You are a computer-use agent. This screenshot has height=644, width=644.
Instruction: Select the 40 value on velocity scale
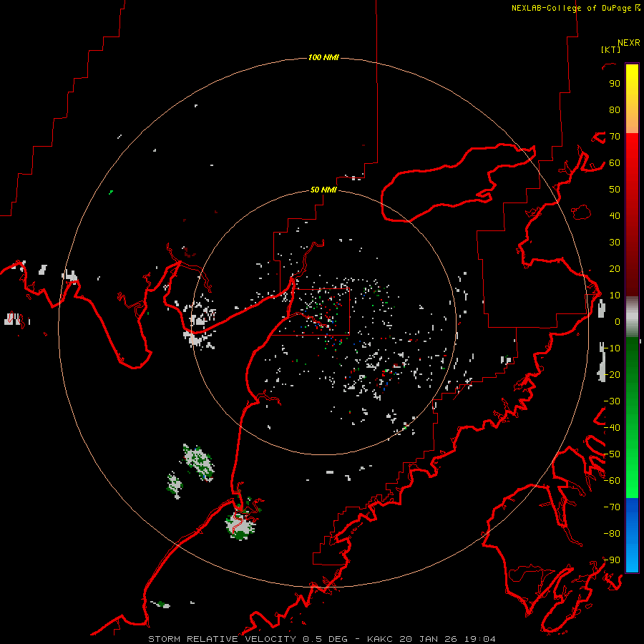point(615,216)
